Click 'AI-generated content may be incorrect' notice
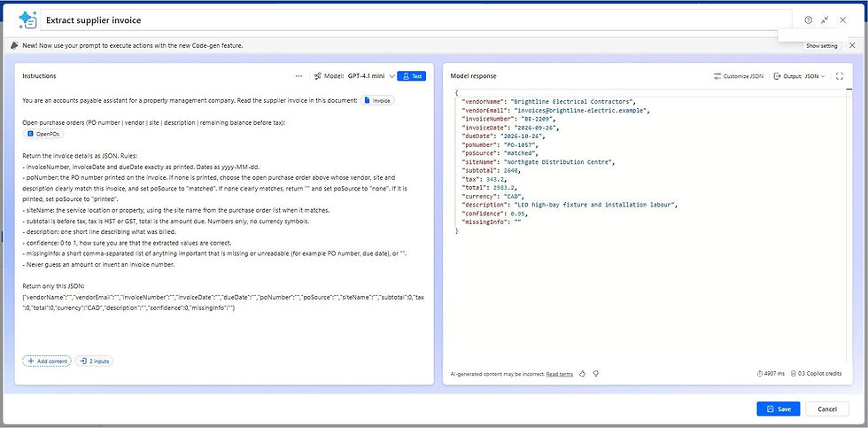Image resolution: width=868 pixels, height=428 pixels. point(497,374)
